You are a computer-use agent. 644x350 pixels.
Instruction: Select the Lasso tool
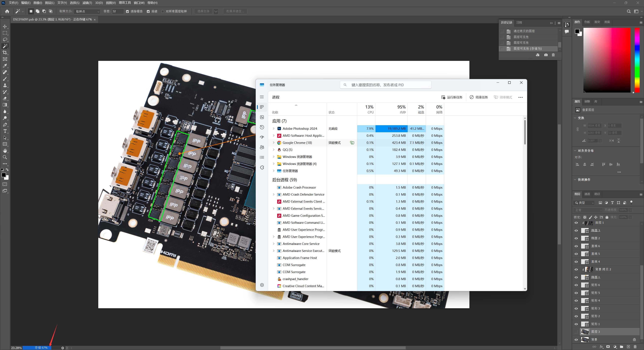click(x=5, y=39)
